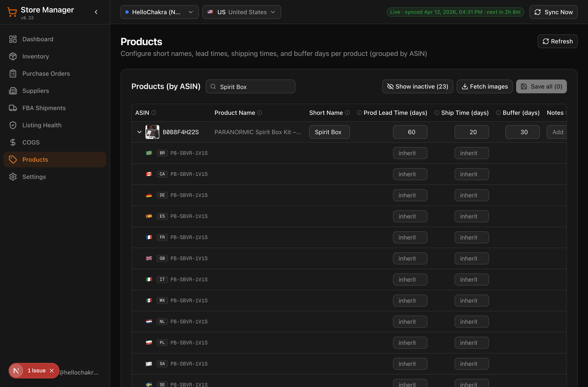Click the Dashboard grid icon

pos(13,39)
